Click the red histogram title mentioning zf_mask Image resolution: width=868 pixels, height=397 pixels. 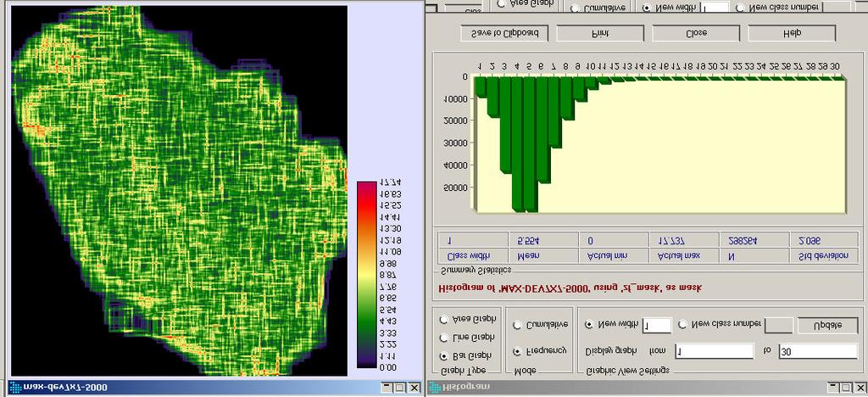[570, 288]
